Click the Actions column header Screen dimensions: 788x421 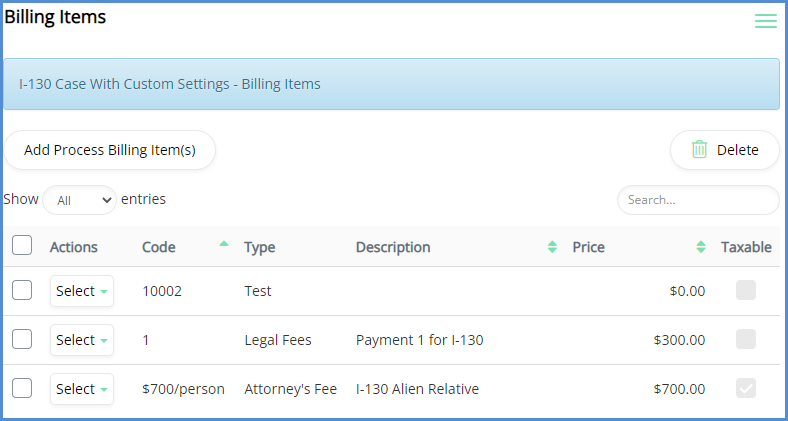click(x=74, y=247)
